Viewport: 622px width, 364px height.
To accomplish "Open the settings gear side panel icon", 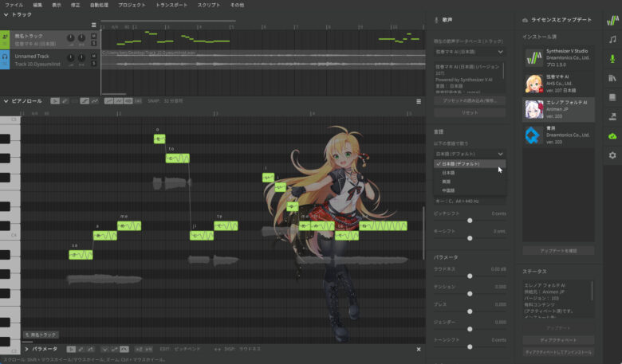I will pyautogui.click(x=613, y=155).
